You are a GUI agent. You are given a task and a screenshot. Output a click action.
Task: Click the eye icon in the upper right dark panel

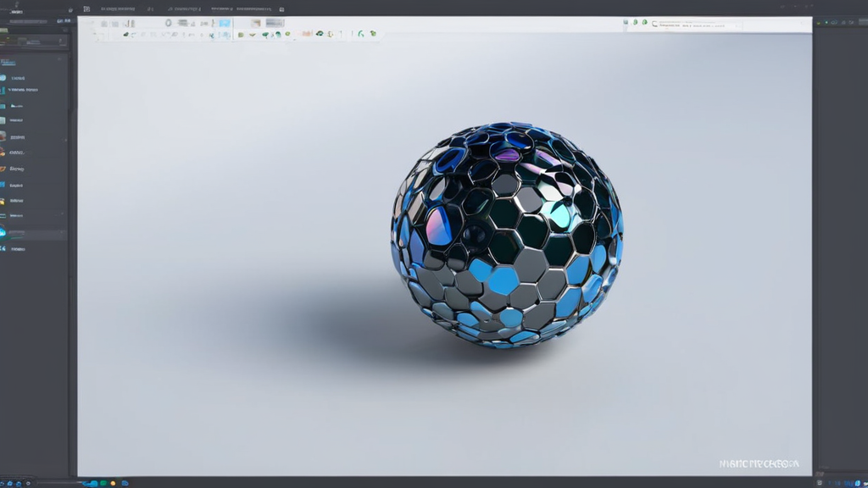834,23
